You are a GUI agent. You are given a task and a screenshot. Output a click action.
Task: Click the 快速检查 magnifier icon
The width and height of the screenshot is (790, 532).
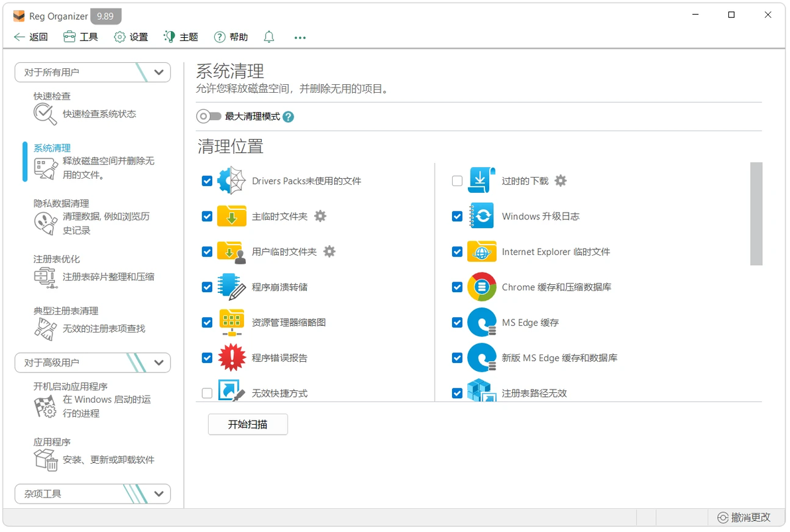coord(45,114)
